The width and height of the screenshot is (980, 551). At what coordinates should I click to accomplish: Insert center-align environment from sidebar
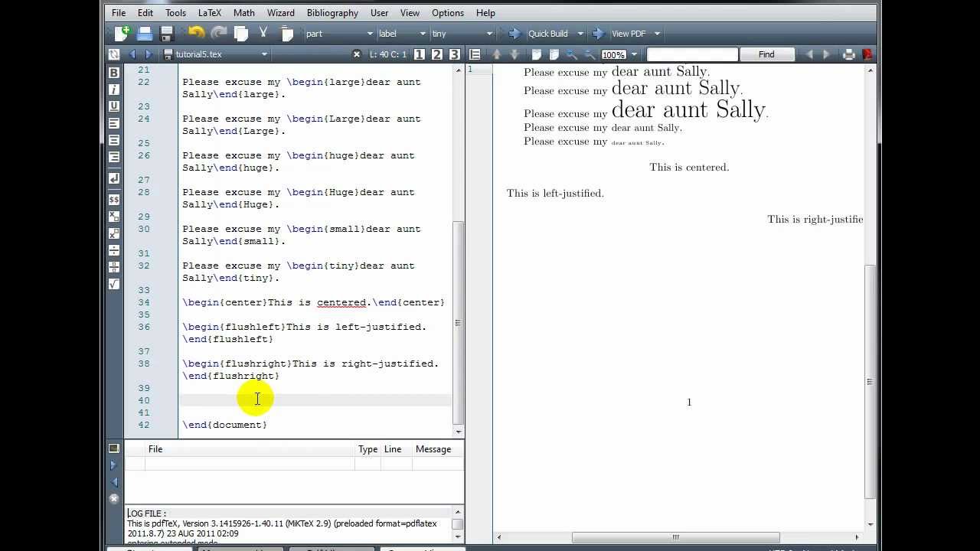pos(113,140)
